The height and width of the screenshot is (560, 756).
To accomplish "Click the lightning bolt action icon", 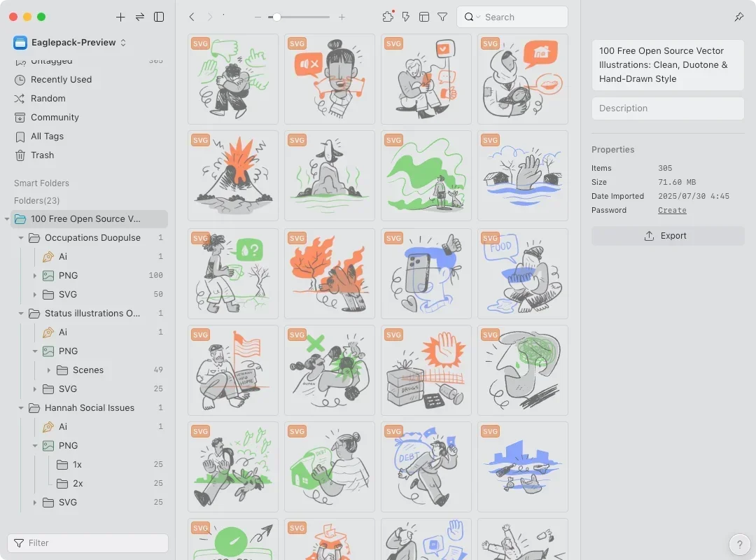I will point(406,17).
